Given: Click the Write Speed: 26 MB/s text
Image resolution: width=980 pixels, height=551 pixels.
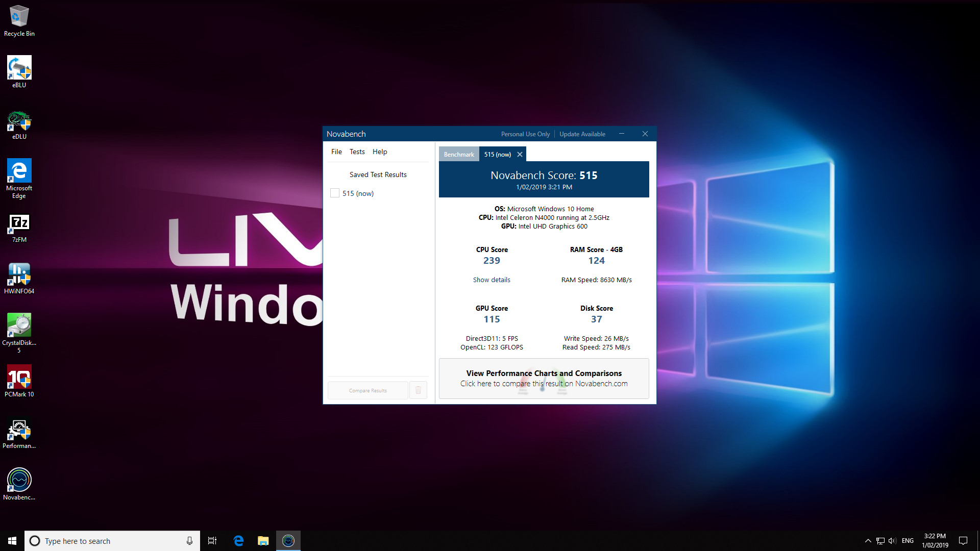Looking at the screenshot, I should click(x=596, y=339).
